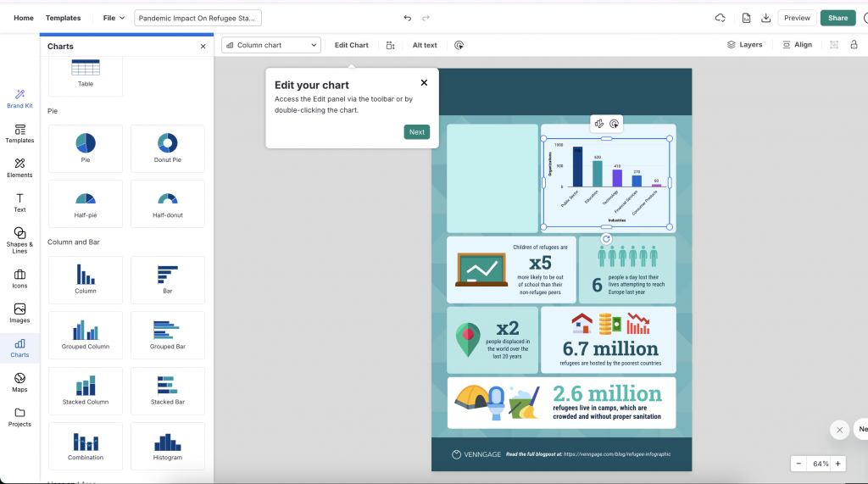Click the cloud save status icon
This screenshot has width=868, height=484.
(721, 18)
